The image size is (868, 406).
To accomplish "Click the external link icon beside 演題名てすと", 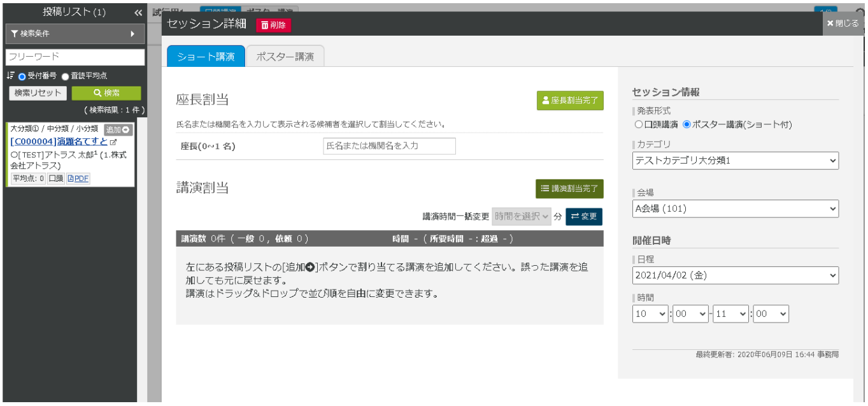I will [x=114, y=143].
